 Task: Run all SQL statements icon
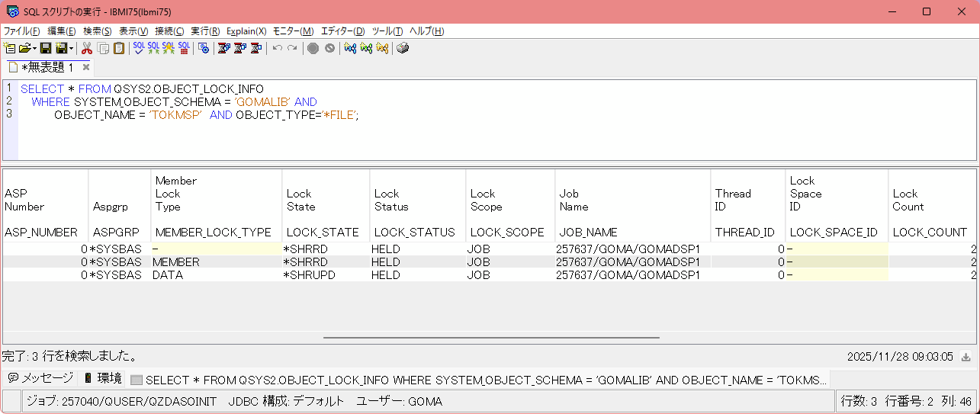click(x=153, y=48)
